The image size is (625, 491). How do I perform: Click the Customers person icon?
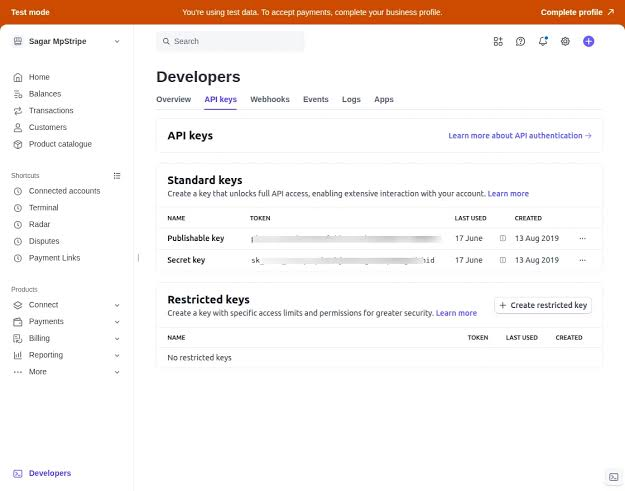click(18, 128)
